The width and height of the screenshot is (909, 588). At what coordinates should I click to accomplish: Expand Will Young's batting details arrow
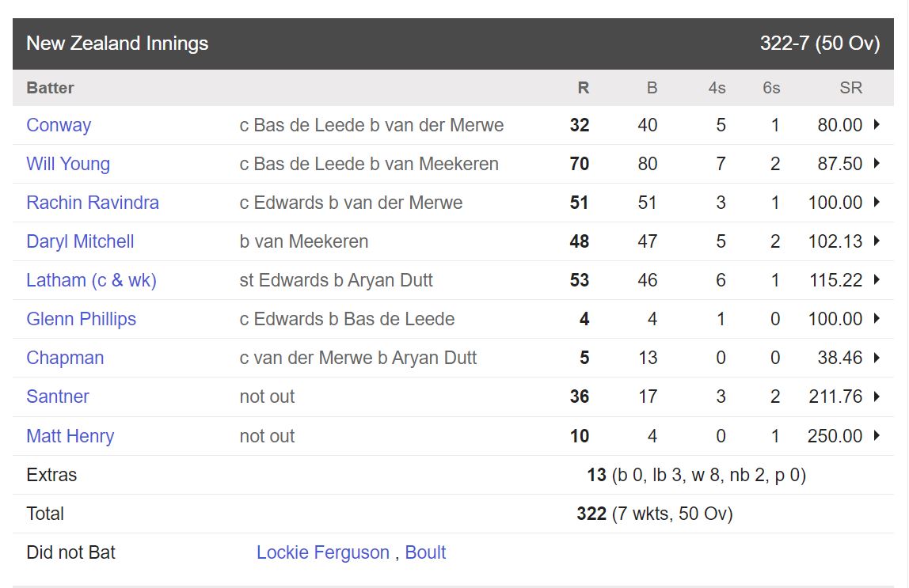coord(877,164)
